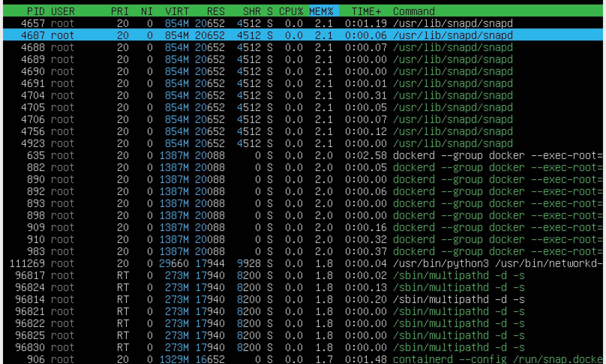This screenshot has width=606, height=364.
Task: Click SHR value 9928 in python3 row
Action: click(x=249, y=263)
